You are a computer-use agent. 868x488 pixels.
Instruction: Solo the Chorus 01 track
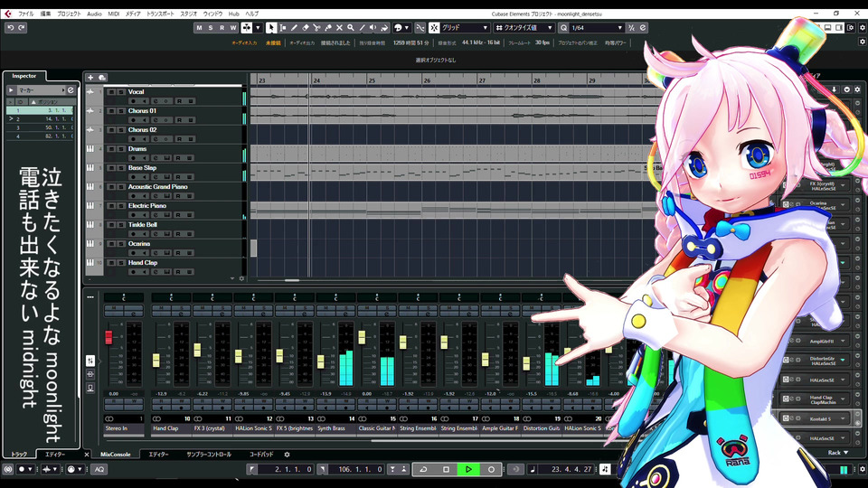[120, 111]
